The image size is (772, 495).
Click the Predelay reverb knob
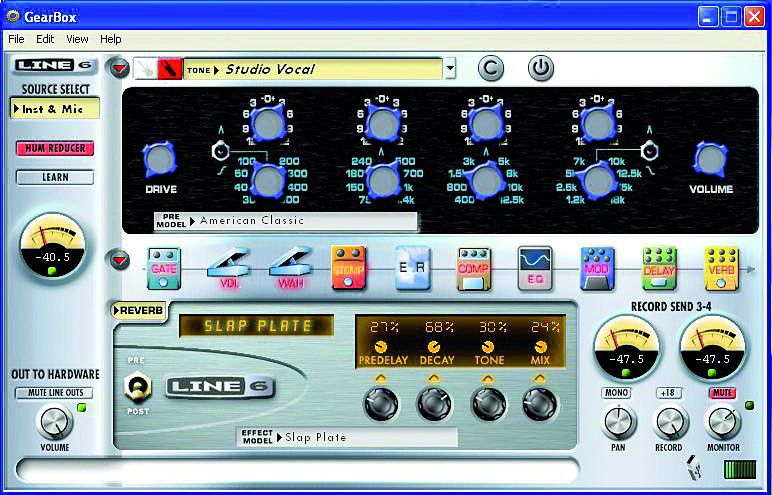(x=381, y=404)
